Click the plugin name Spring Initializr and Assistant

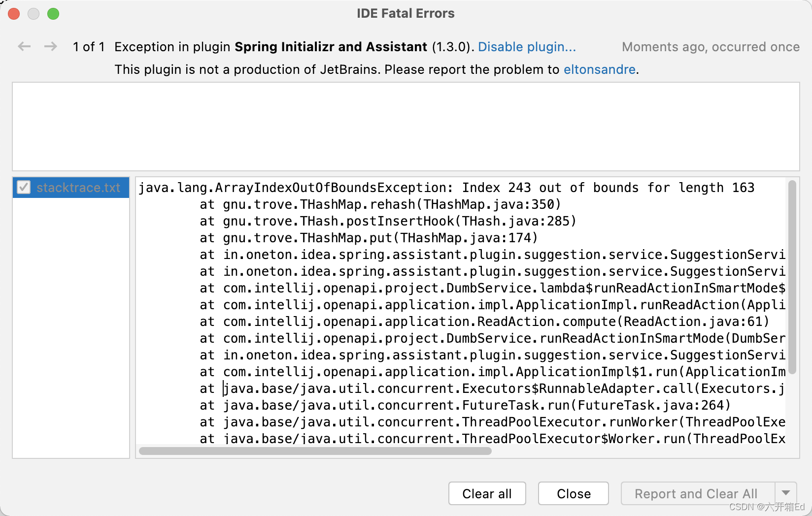[331, 47]
